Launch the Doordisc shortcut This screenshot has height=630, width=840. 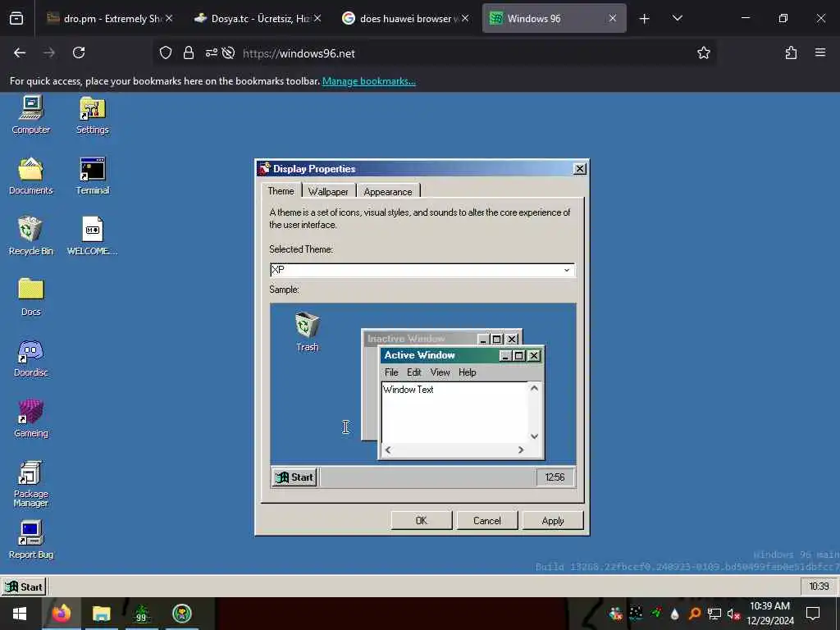(x=30, y=358)
